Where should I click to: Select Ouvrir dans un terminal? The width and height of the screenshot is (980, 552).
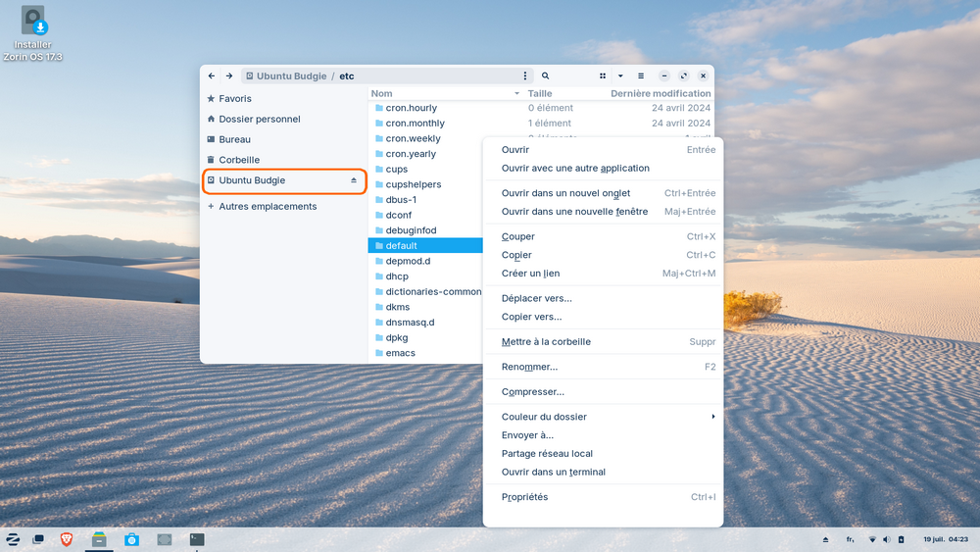553,472
